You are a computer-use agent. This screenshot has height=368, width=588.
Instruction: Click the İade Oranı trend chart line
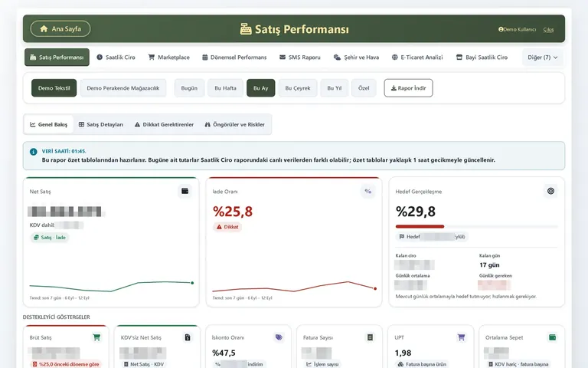(x=294, y=287)
